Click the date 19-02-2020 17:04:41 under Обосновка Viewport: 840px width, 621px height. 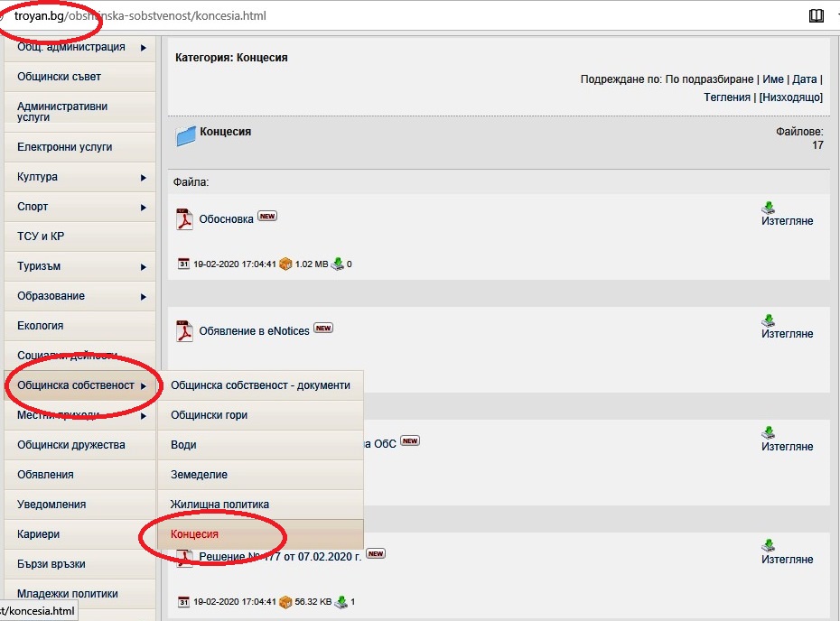tap(235, 264)
